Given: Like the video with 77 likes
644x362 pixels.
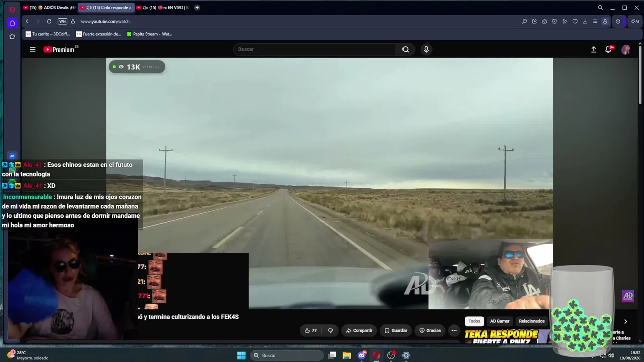Looking at the screenshot, I should click(311, 330).
